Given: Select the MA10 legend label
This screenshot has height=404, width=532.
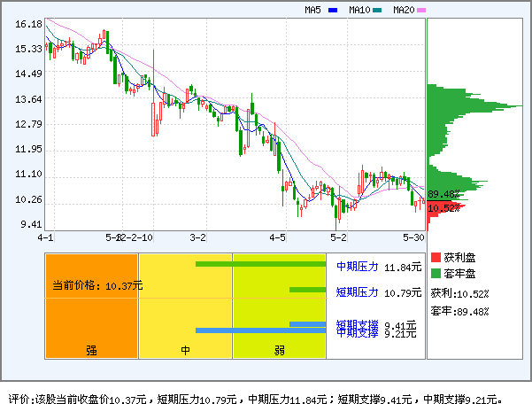Looking at the screenshot, I should (359, 10).
